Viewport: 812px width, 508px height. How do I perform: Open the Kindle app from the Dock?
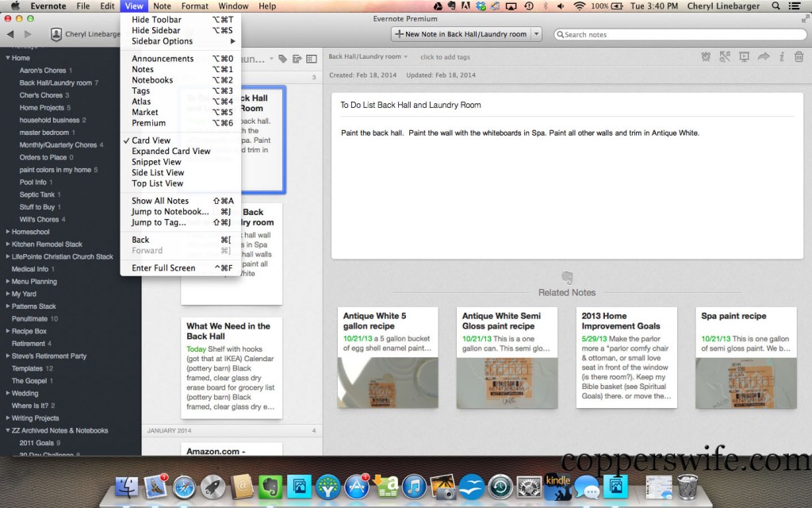557,487
